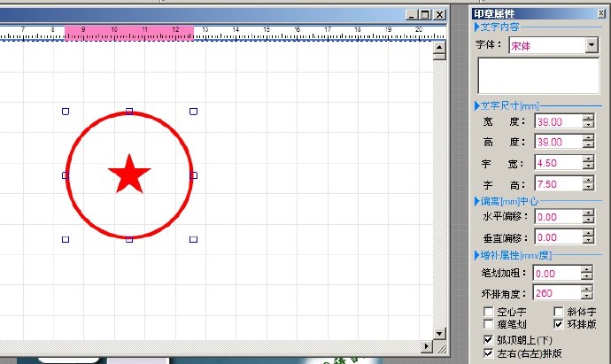Screen dimensions: 611x364
Task: Click the top-left selection handle
Action: coord(66,112)
